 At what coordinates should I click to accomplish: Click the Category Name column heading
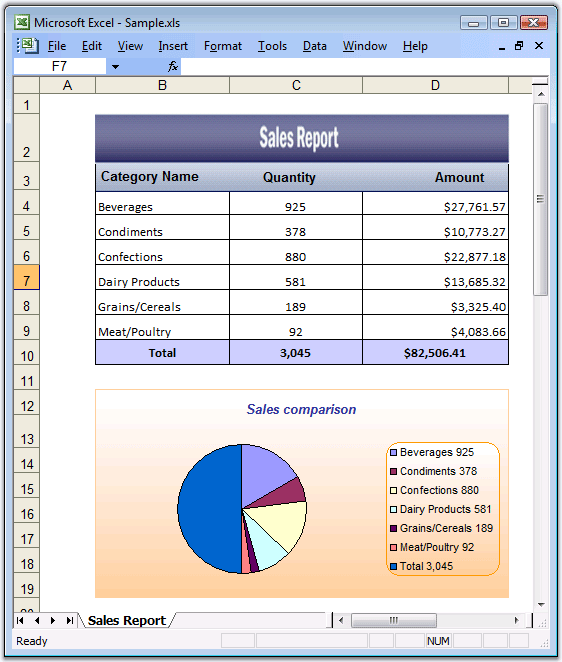[149, 176]
